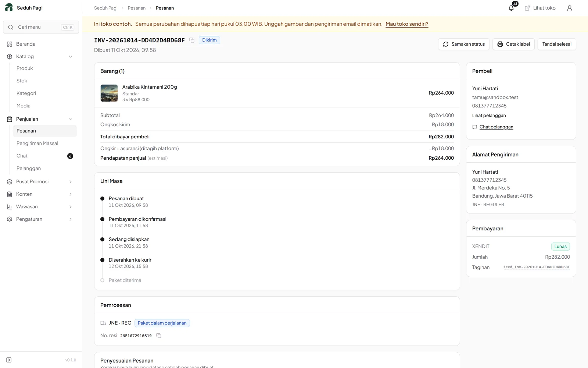
Task: Open Lihat toko external link
Action: (x=540, y=8)
